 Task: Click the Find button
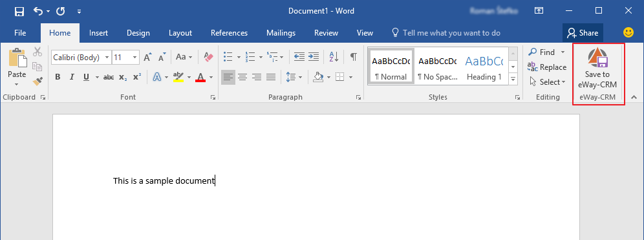pyautogui.click(x=546, y=52)
